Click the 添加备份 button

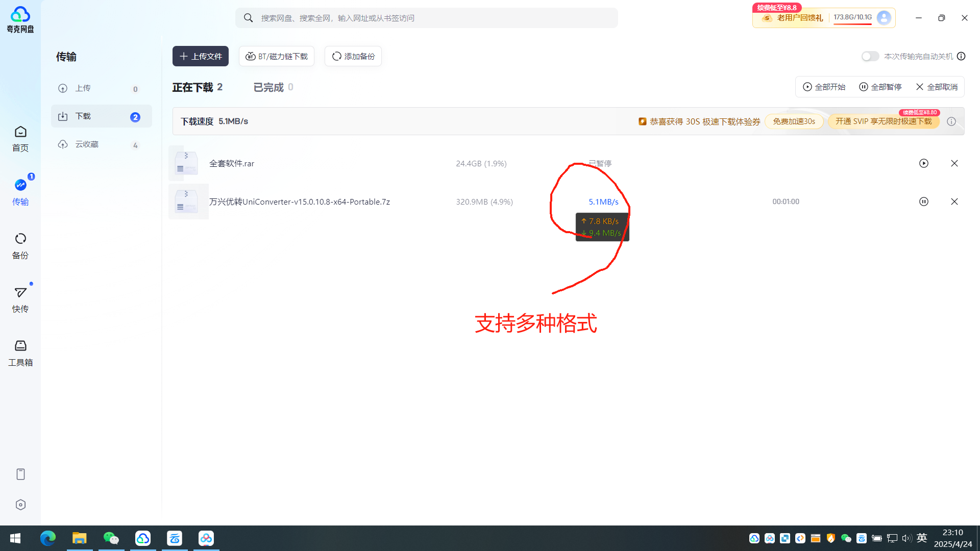click(x=353, y=56)
